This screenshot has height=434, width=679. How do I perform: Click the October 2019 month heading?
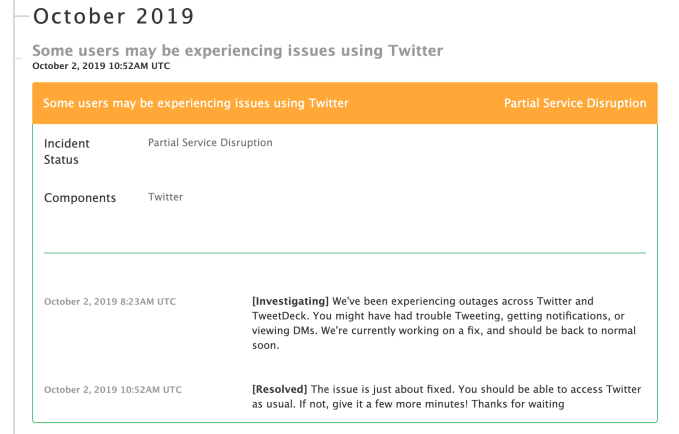pos(114,17)
